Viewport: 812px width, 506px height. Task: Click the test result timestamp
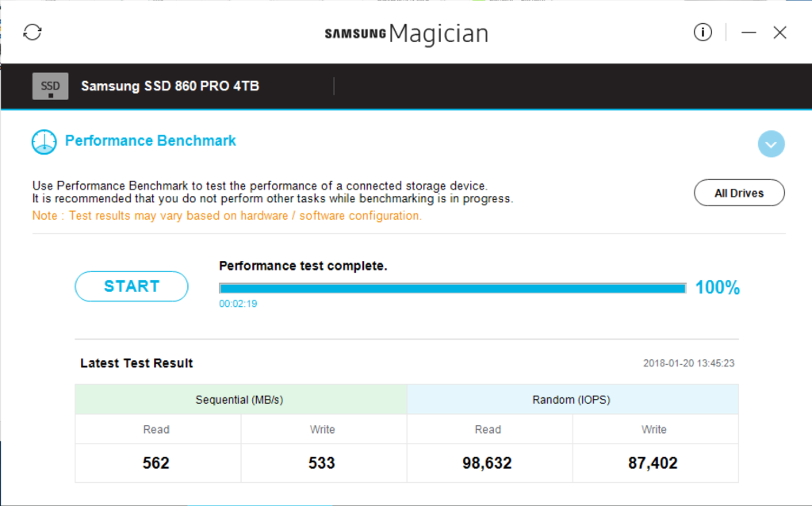point(688,363)
